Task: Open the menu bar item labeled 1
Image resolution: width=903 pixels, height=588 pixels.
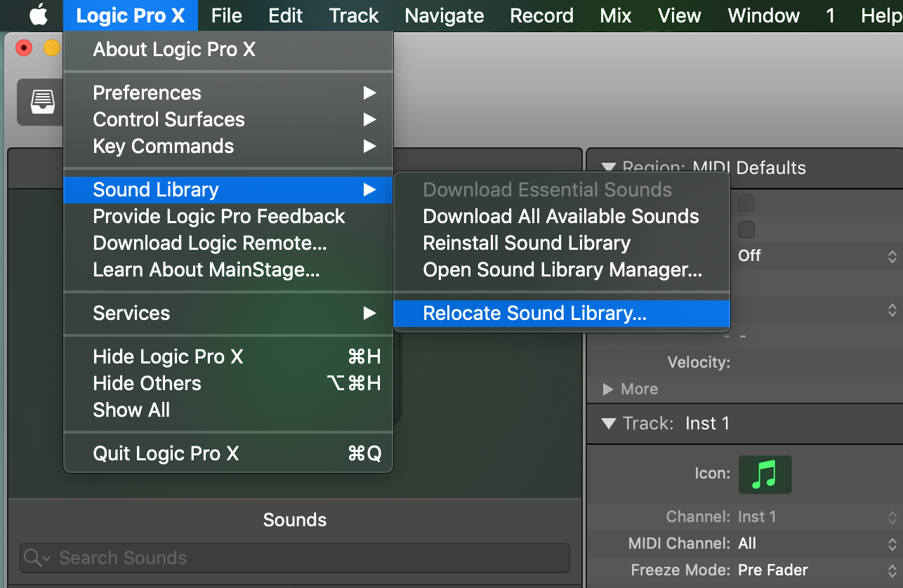Action: (x=830, y=15)
